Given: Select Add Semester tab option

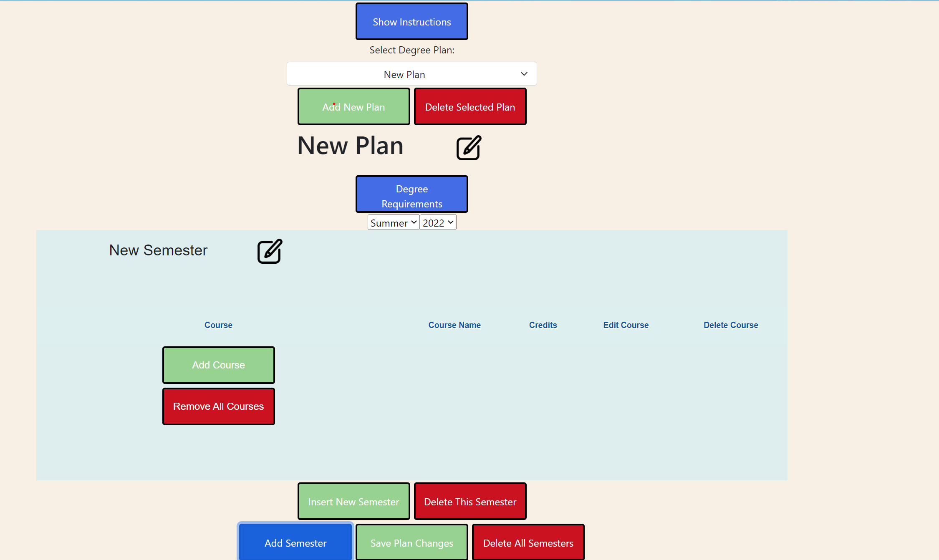Looking at the screenshot, I should point(295,542).
